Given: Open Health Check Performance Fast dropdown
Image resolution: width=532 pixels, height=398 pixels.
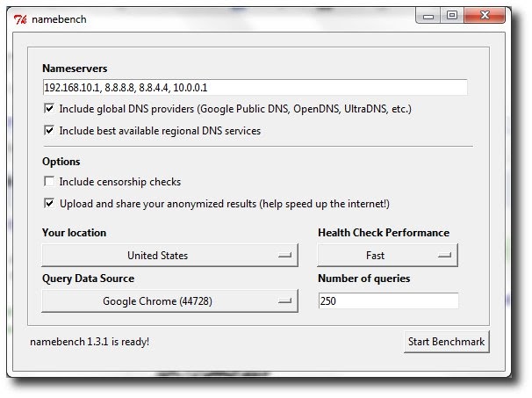Looking at the screenshot, I should click(x=387, y=255).
